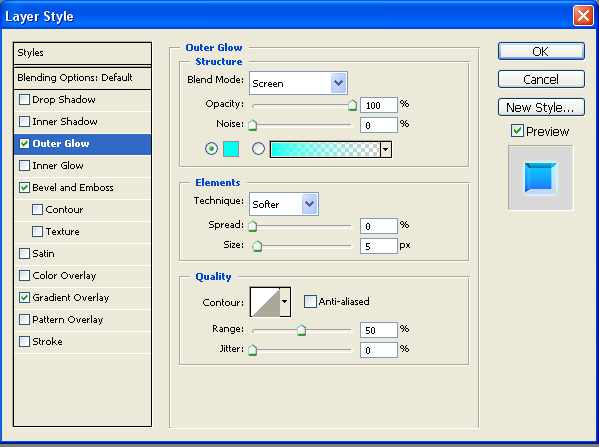Screen dimensions: 599x447
Task: Click the Range slider handle
Action: coord(301,330)
